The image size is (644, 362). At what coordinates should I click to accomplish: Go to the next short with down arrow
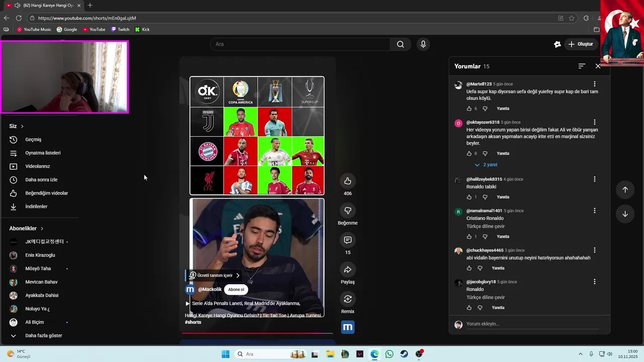pyautogui.click(x=625, y=214)
